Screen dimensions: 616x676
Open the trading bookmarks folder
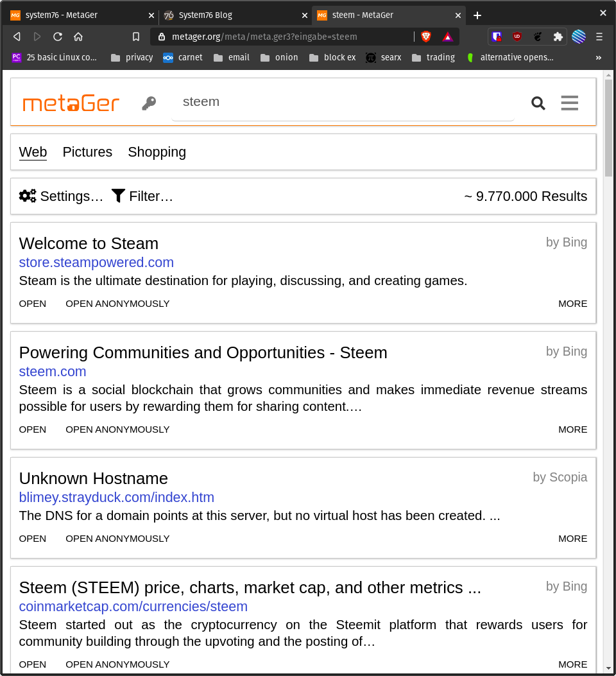click(x=433, y=57)
